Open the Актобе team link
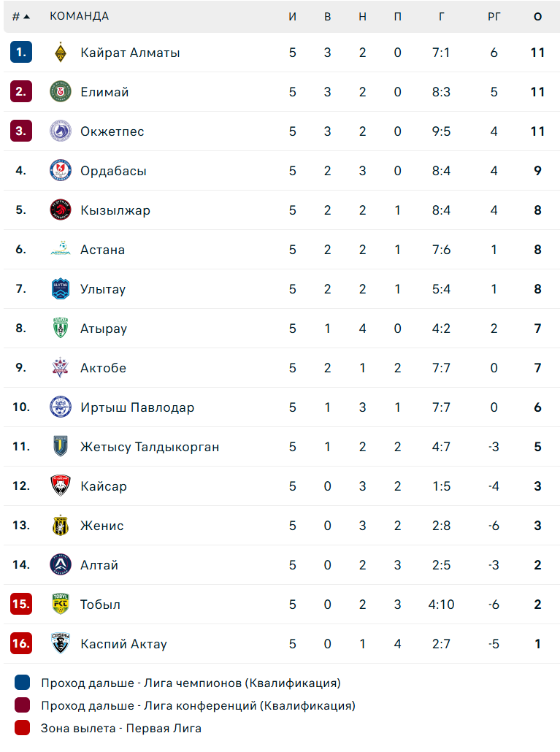Image resolution: width=560 pixels, height=752 pixels. 103,368
